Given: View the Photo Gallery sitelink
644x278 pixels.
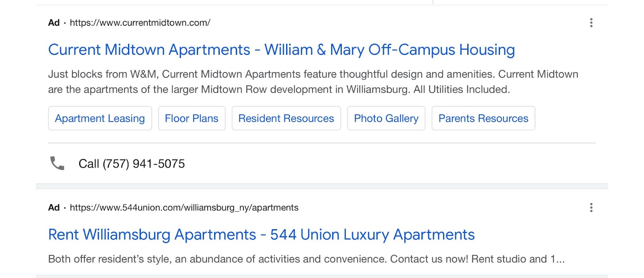Looking at the screenshot, I should [x=386, y=118].
